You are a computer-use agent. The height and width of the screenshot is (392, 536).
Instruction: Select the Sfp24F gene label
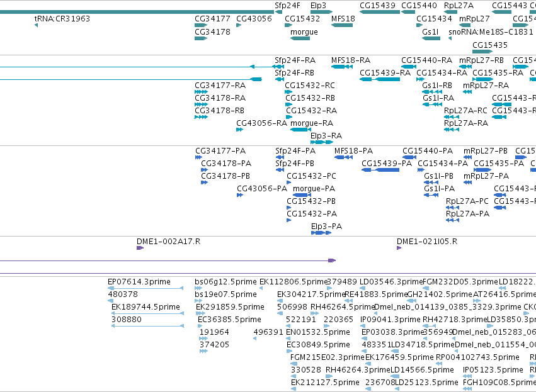[x=287, y=6]
